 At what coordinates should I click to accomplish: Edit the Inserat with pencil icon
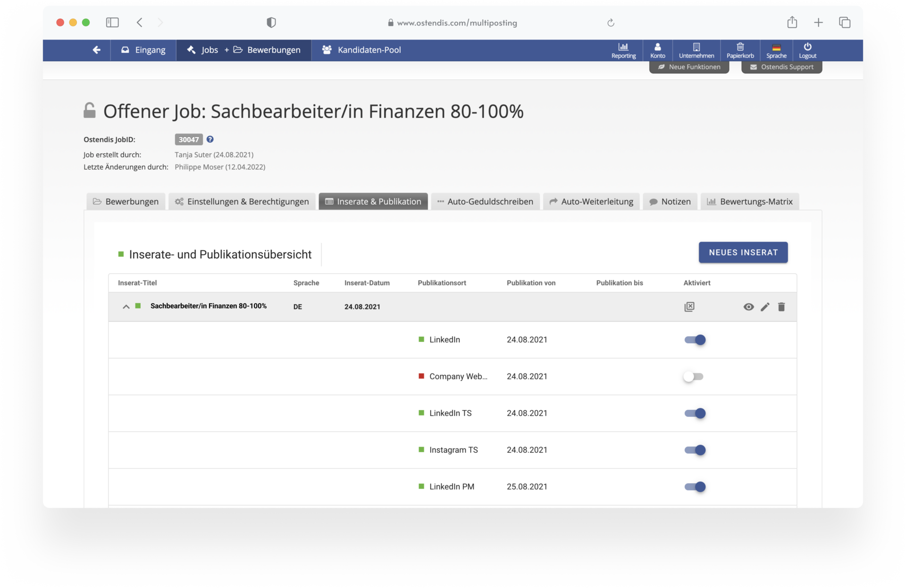[765, 306]
